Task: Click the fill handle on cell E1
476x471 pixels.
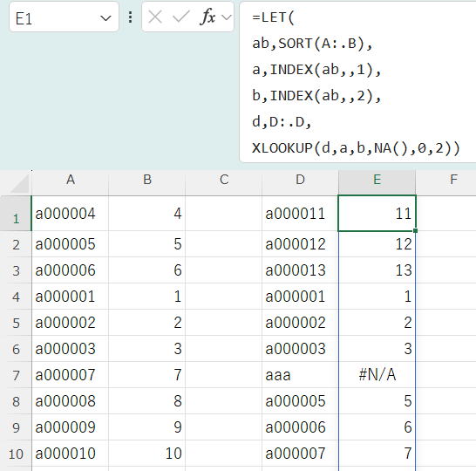Action: pyautogui.click(x=415, y=231)
